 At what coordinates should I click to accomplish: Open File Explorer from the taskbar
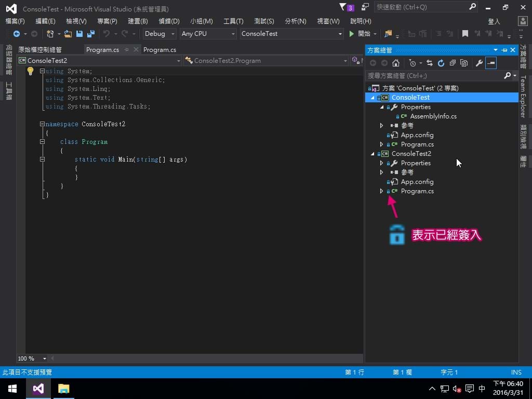(x=63, y=389)
